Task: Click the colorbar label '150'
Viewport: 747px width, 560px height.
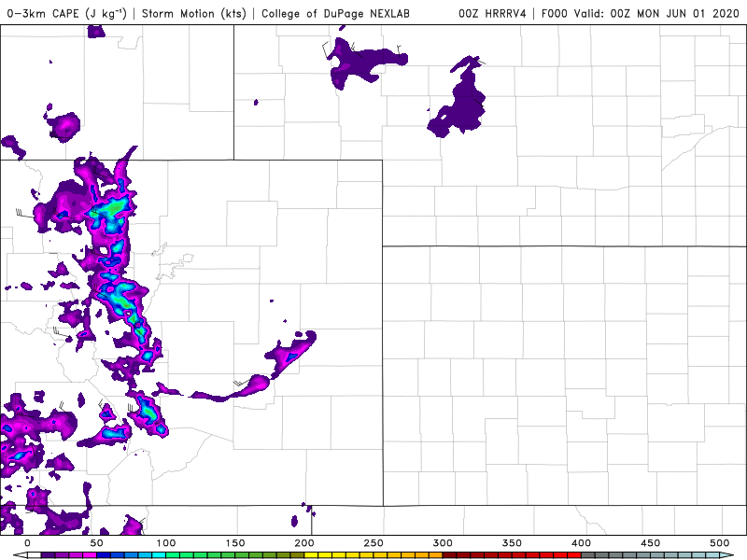Action: (x=235, y=543)
